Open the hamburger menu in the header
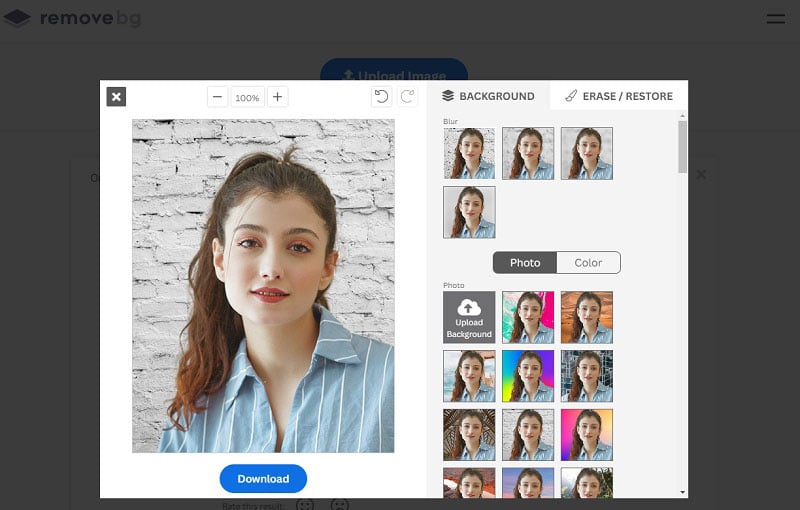800x510 pixels. (x=776, y=19)
